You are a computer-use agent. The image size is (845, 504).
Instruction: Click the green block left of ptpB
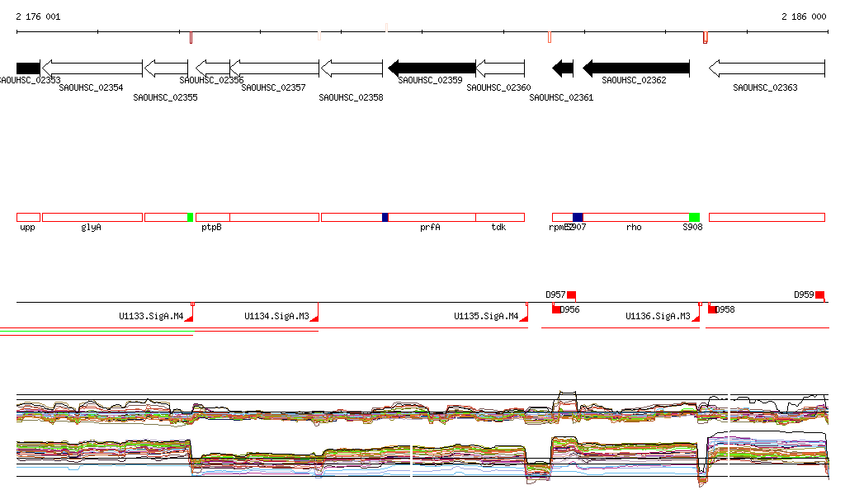[191, 218]
